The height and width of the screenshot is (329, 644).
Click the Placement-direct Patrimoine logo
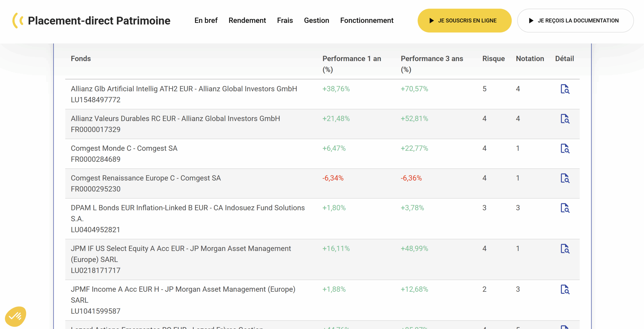(x=91, y=21)
